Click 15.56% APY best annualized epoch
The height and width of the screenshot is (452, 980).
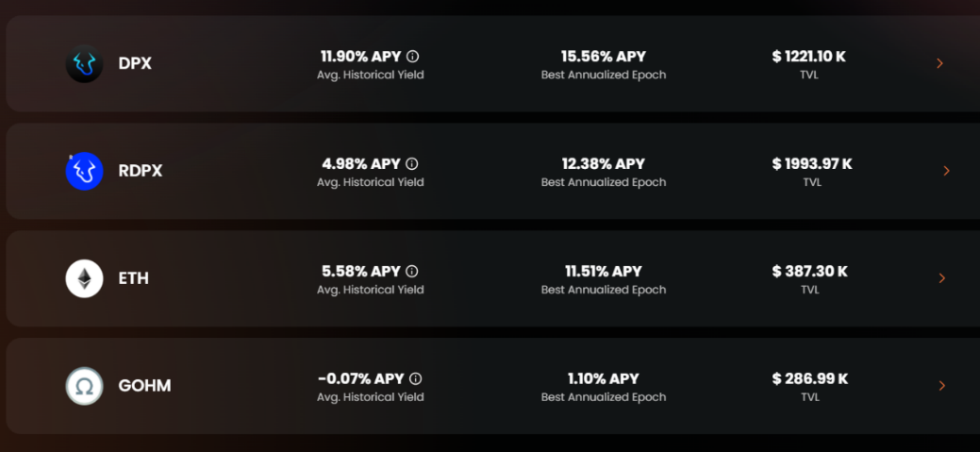pos(603,57)
